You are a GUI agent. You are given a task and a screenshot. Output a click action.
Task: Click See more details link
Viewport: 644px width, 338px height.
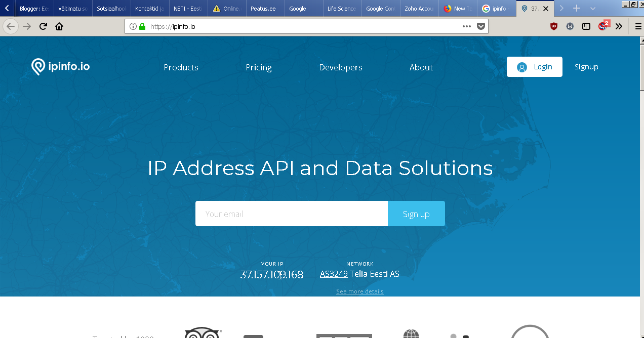(360, 291)
